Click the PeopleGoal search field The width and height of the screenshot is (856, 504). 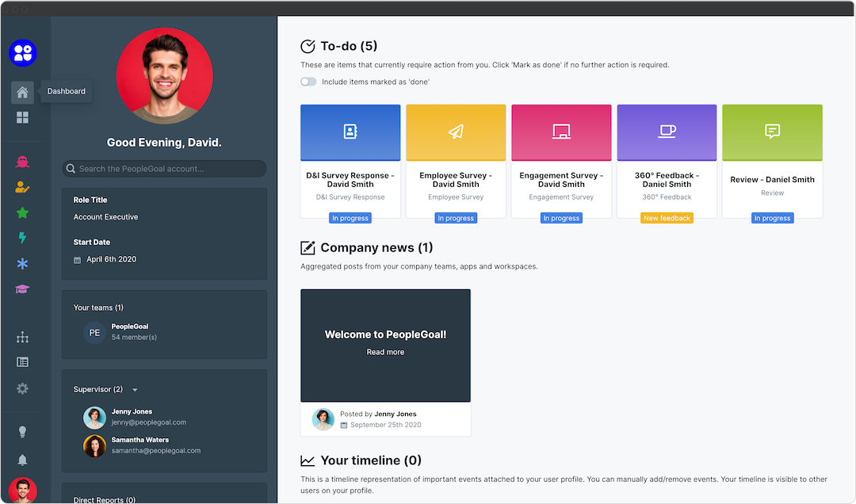click(x=165, y=169)
